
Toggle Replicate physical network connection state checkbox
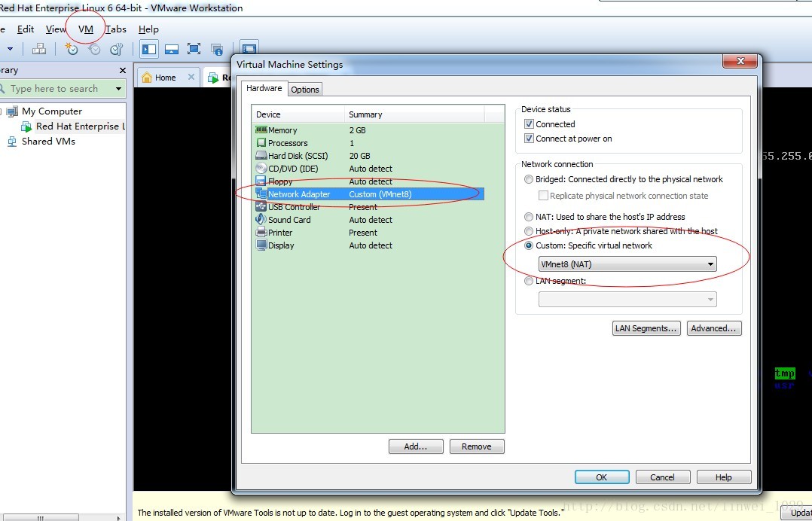(x=543, y=196)
